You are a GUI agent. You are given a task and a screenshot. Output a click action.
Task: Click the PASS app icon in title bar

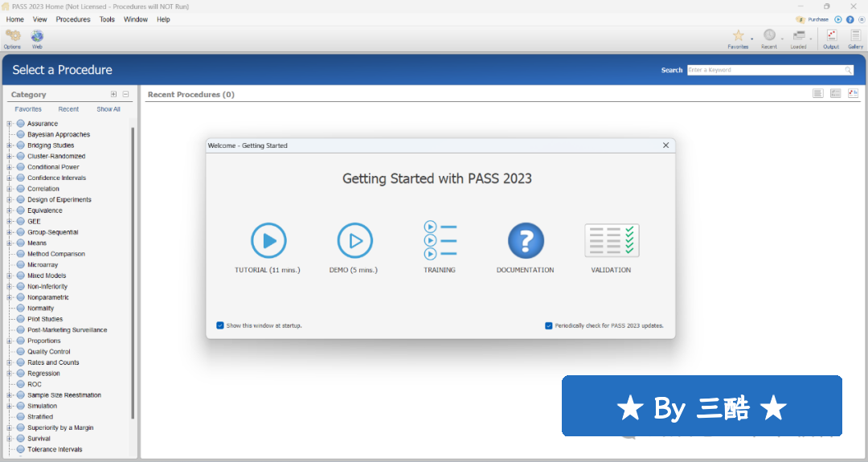[x=5, y=6]
